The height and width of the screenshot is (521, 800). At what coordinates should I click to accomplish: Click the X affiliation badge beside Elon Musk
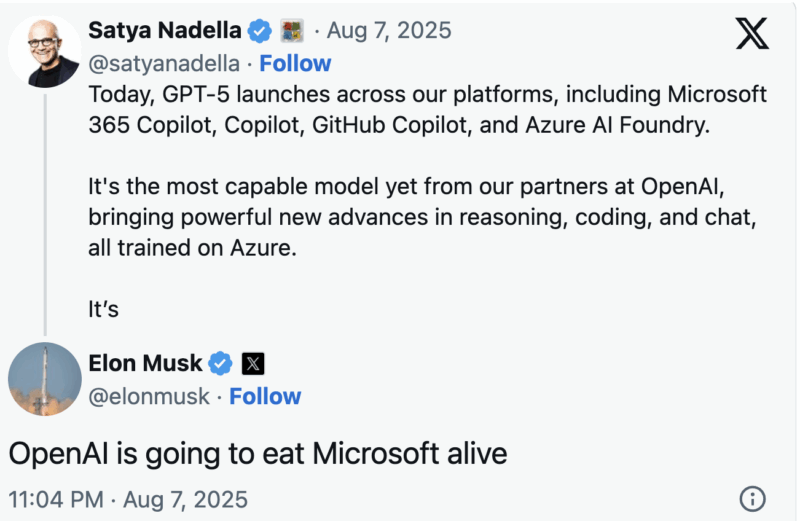coord(253,363)
